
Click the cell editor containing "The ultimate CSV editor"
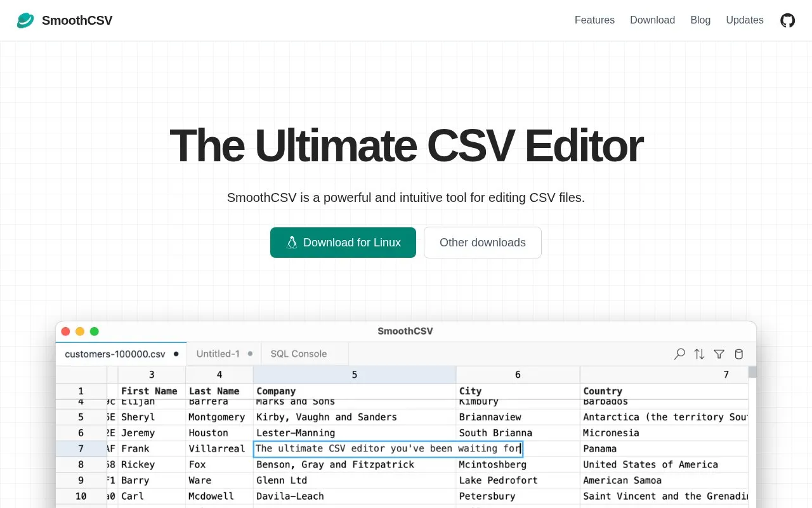click(388, 449)
